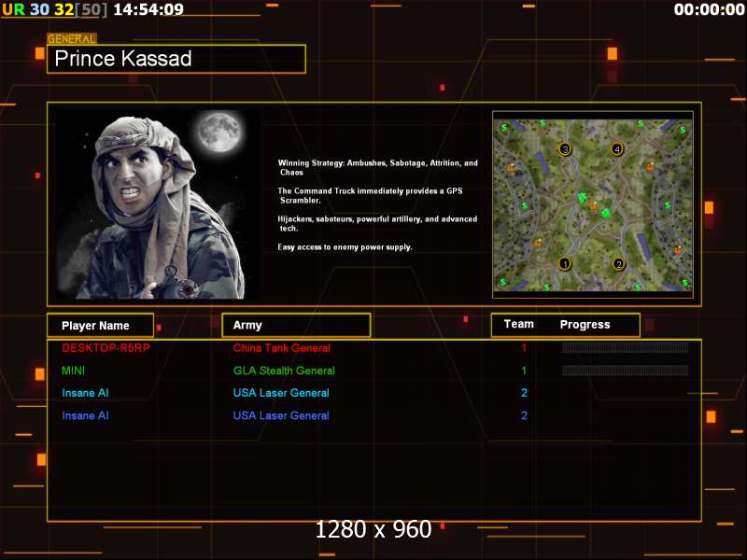The width and height of the screenshot is (747, 560).
Task: Click MINI's loading progress bar
Action: click(625, 370)
